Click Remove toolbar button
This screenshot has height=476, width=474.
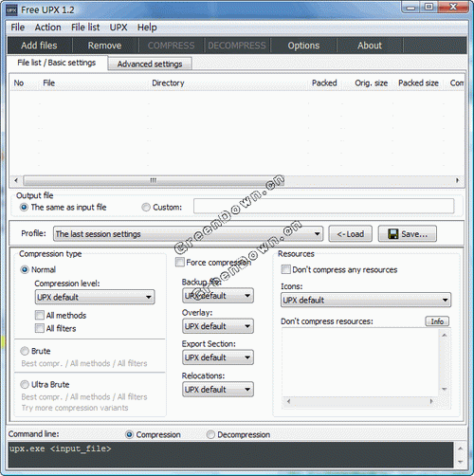(x=104, y=46)
